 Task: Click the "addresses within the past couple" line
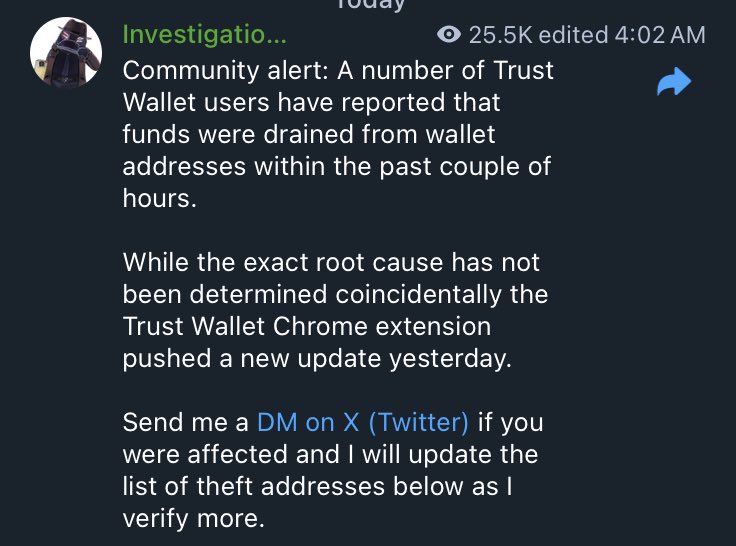(x=336, y=166)
